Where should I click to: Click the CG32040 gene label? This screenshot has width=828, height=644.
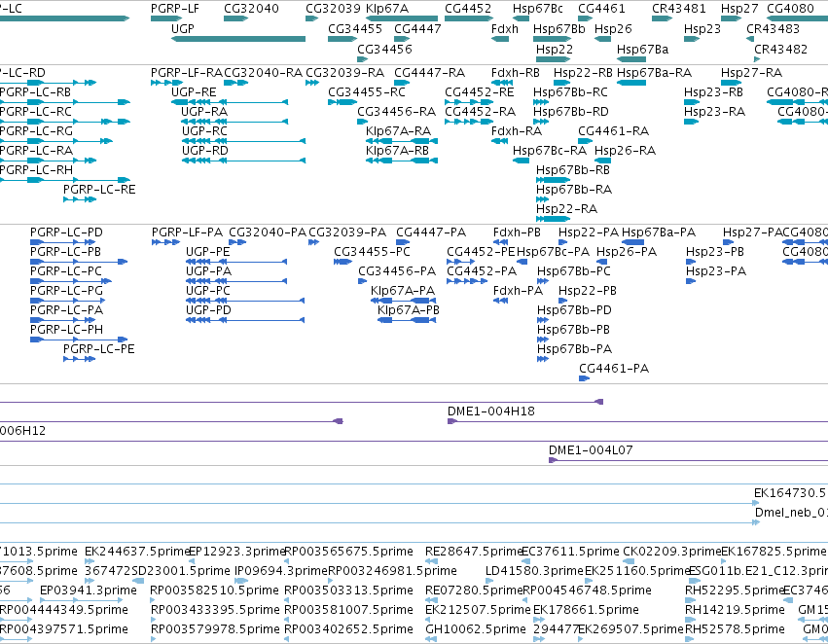tap(251, 9)
